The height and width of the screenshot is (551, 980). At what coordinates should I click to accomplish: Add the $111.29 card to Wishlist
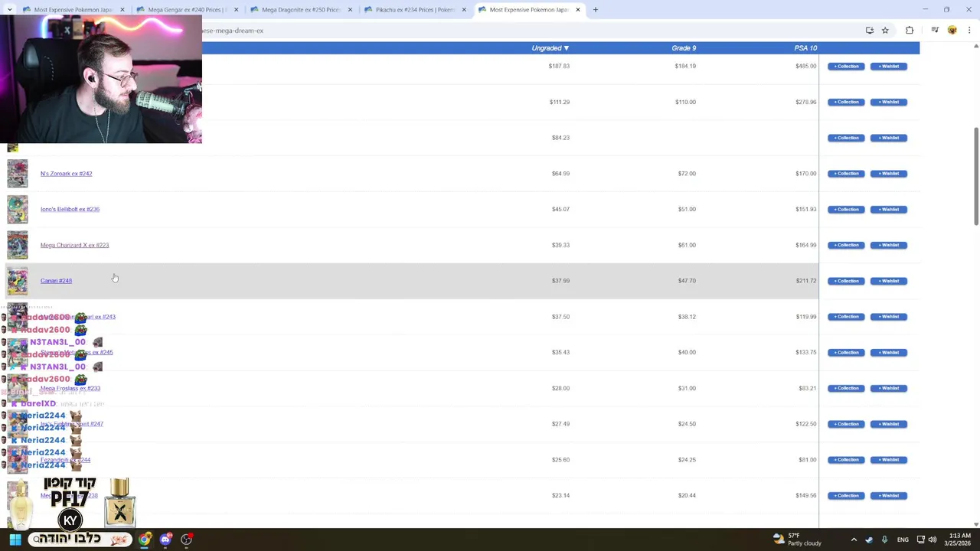click(888, 102)
